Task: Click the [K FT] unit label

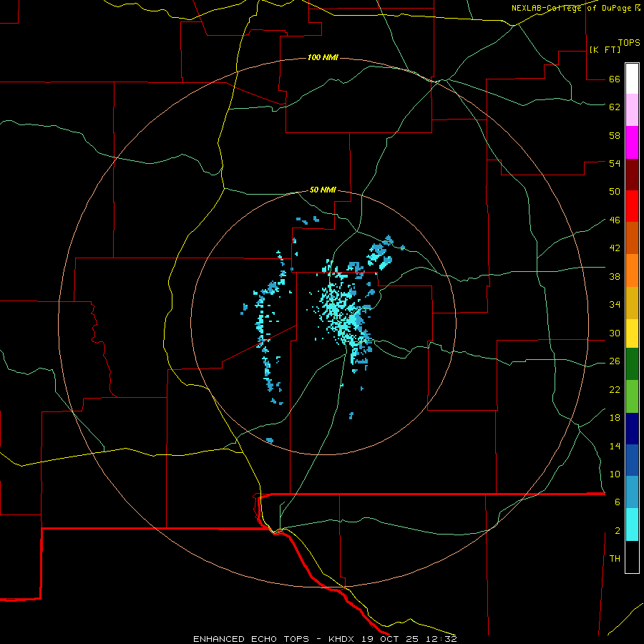Action: click(x=605, y=49)
